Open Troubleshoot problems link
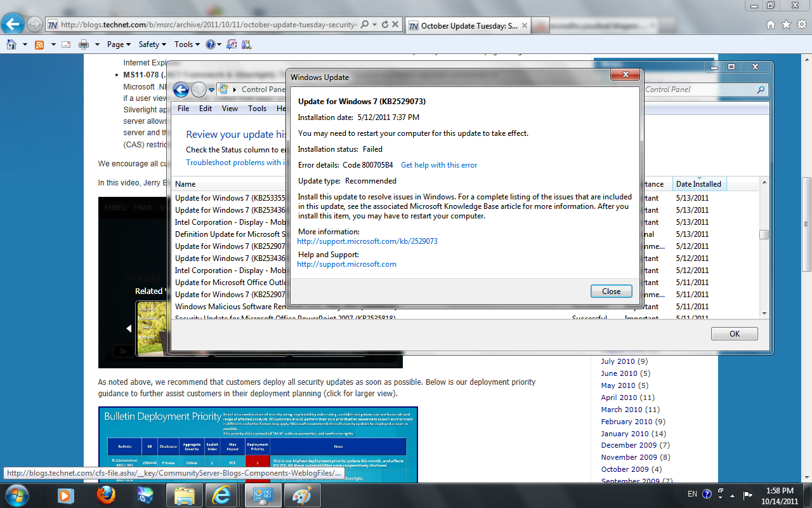 pos(236,163)
